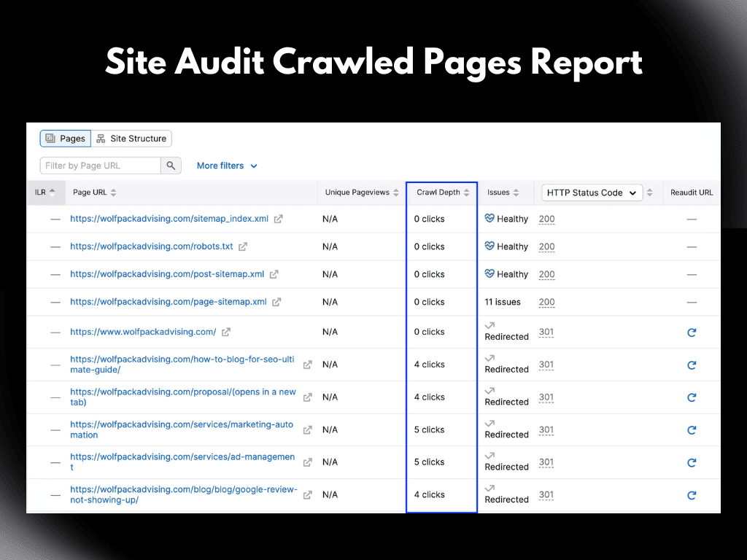Sort by the ILR column
This screenshot has width=747, height=560.
[x=44, y=192]
